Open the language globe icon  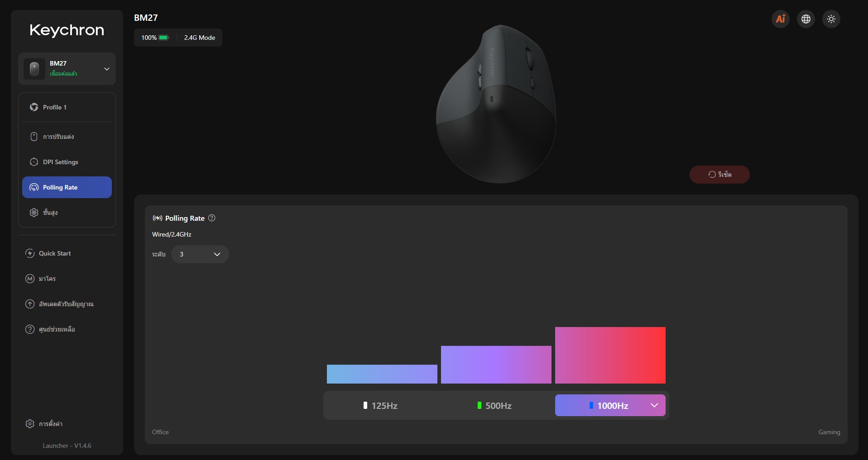(x=806, y=19)
